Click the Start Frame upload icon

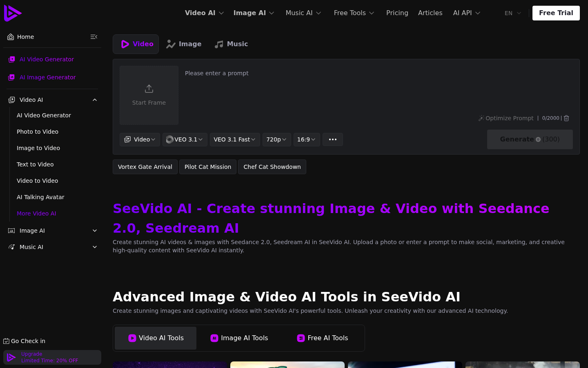tap(149, 89)
